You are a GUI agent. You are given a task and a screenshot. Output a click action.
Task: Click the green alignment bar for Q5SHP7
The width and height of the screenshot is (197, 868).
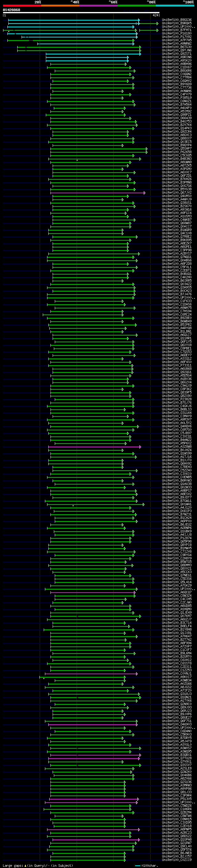99,149
